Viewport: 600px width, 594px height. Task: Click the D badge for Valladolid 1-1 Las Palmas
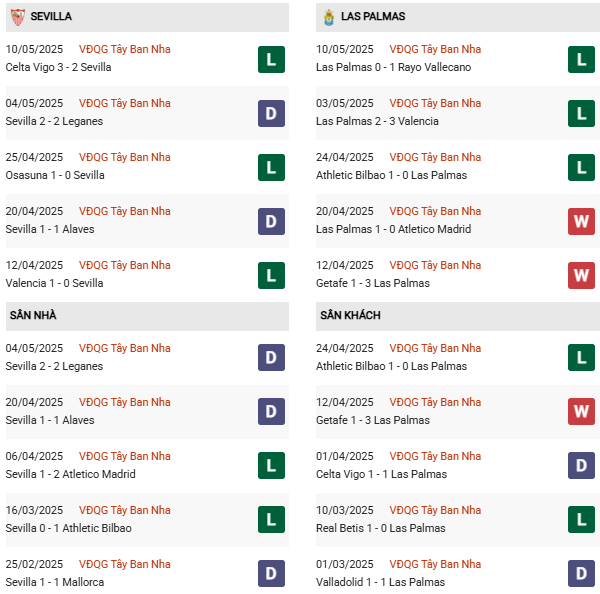click(581, 573)
